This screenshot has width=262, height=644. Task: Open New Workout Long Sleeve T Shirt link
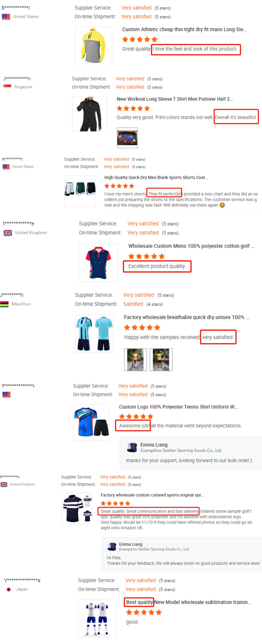(174, 99)
